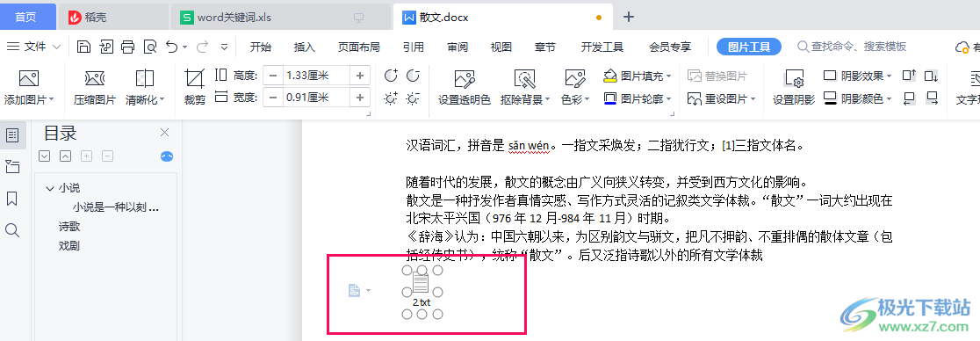Open the 开发工具 ribbon tab
The image size is (980, 341).
point(602,47)
